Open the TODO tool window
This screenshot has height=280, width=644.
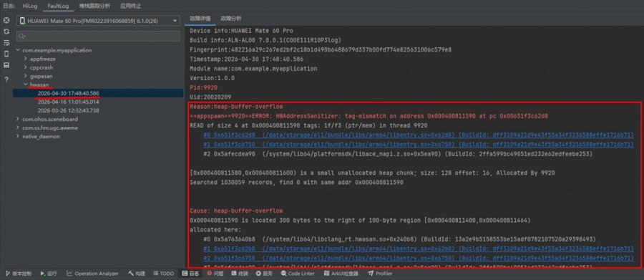click(164, 274)
